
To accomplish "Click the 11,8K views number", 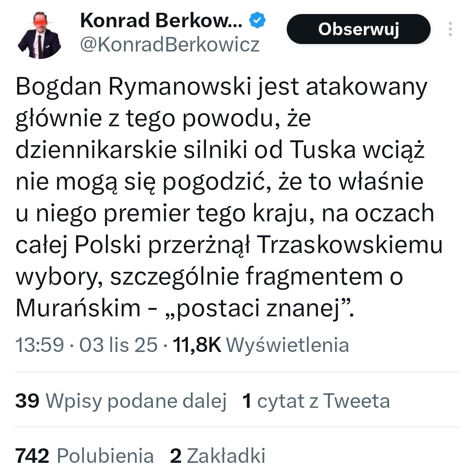I will [197, 345].
